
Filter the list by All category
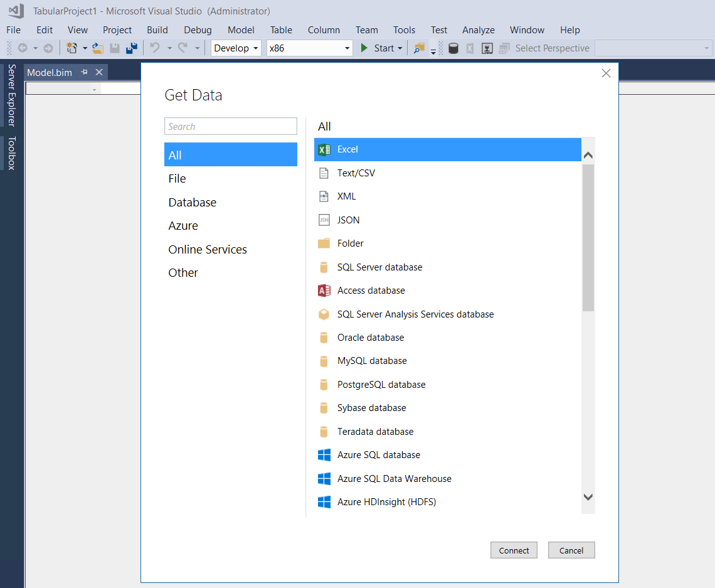coord(231,154)
